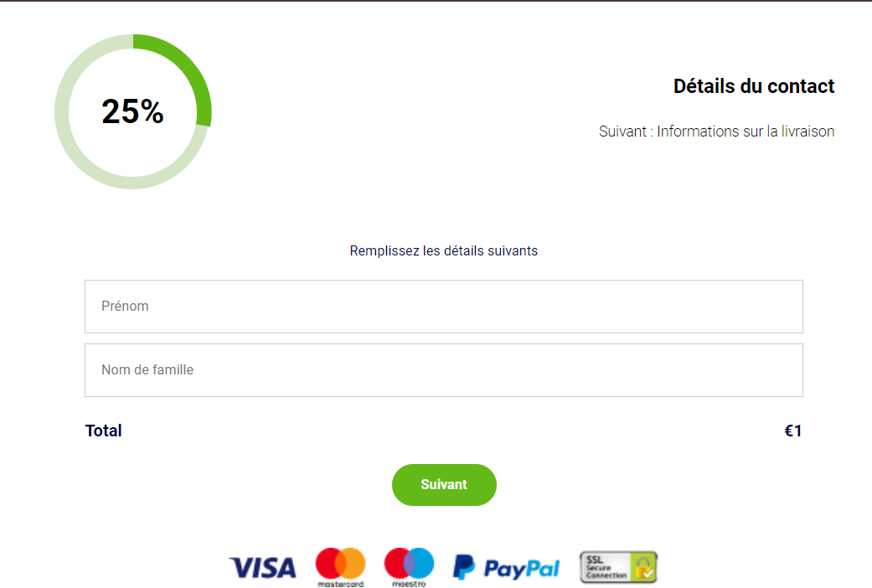
Task: Click the 'Remplissez les détails suivants' instruction
Action: [x=444, y=251]
